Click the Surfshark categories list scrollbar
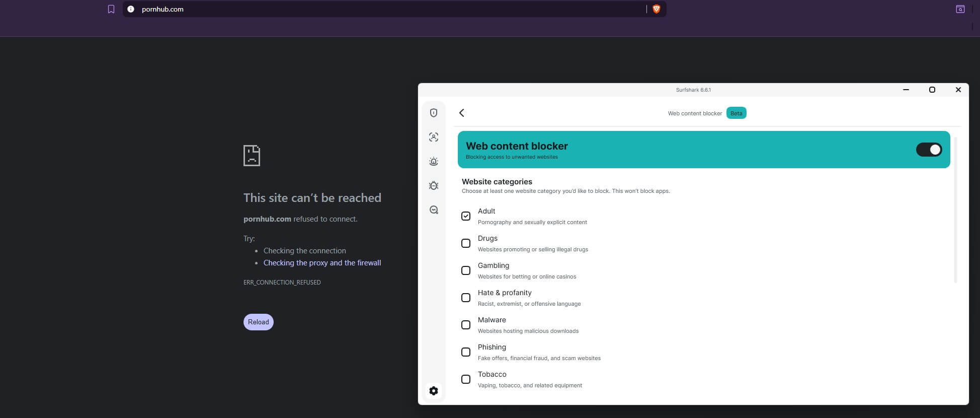This screenshot has width=980, height=418. 955,210
